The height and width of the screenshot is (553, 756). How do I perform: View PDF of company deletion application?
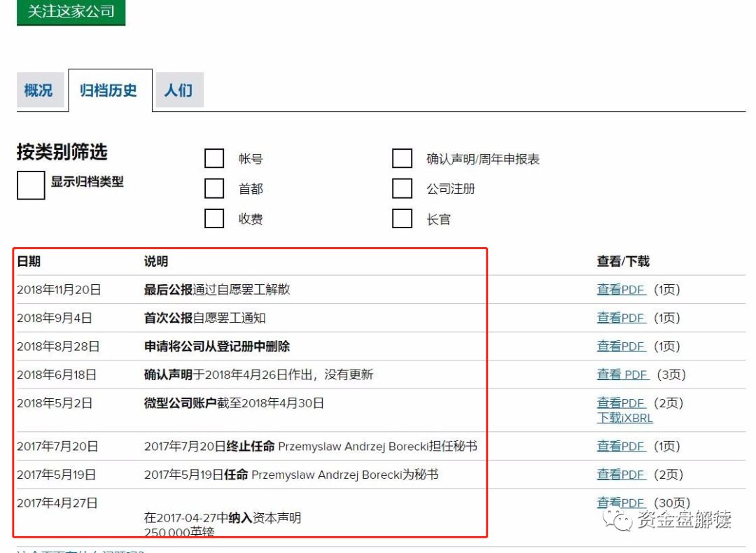click(x=622, y=346)
